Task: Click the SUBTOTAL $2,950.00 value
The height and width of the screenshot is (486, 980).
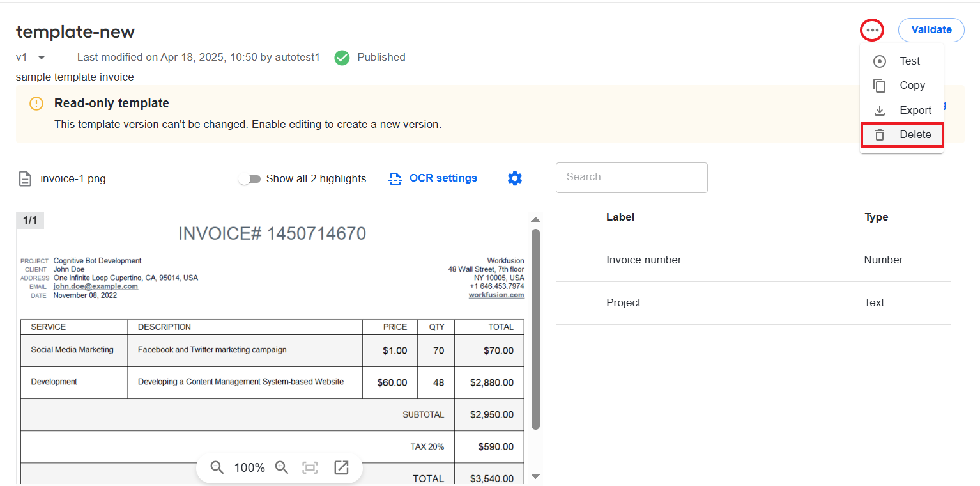Action: (491, 414)
